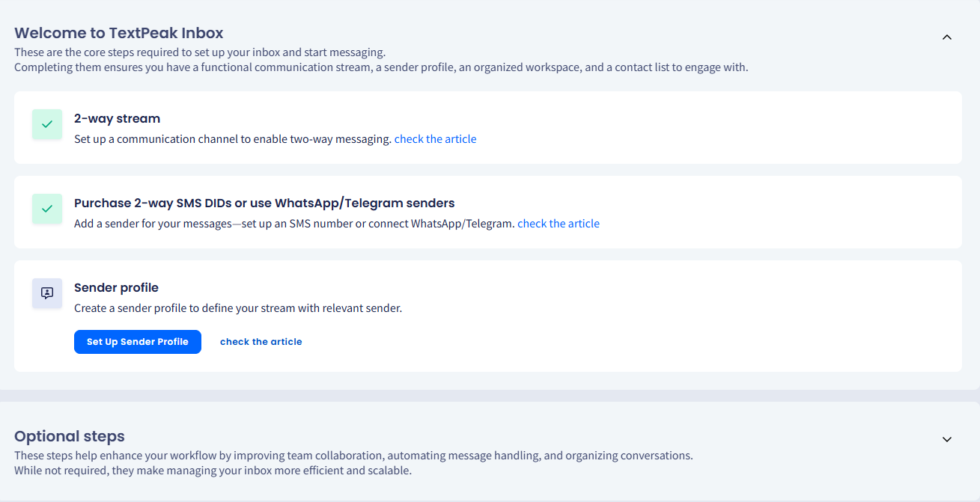Click the text 'These are the core steps required'
The width and height of the screenshot is (980, 502).
pyautogui.click(x=102, y=52)
